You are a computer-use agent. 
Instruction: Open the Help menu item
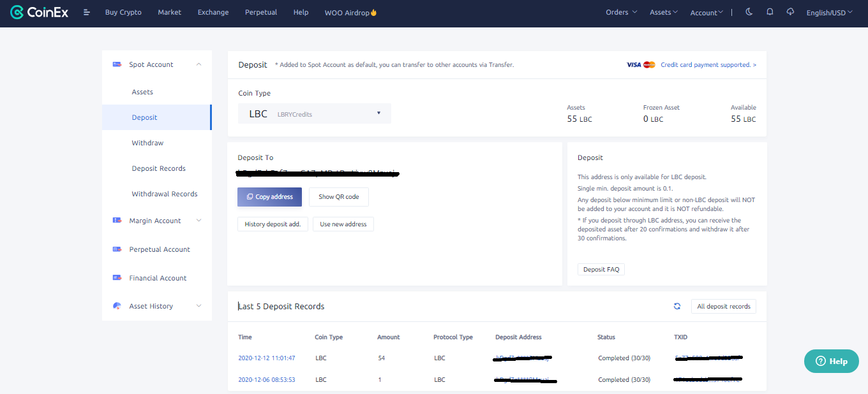301,12
